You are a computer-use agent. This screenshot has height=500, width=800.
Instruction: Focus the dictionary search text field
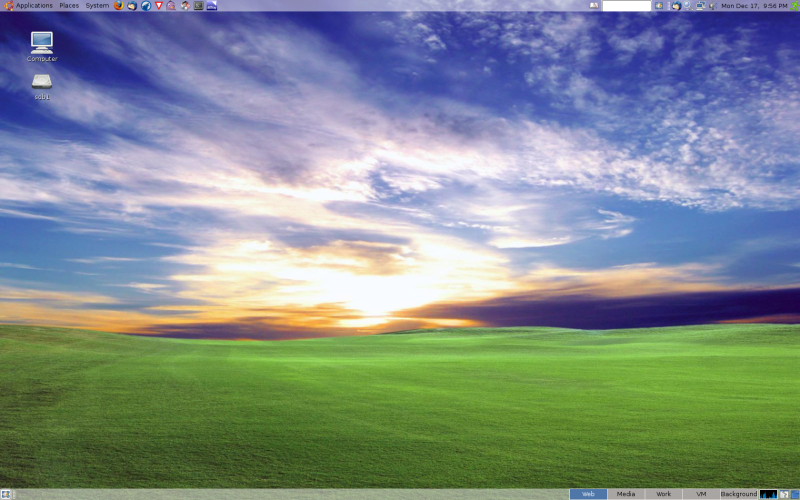pyautogui.click(x=627, y=6)
